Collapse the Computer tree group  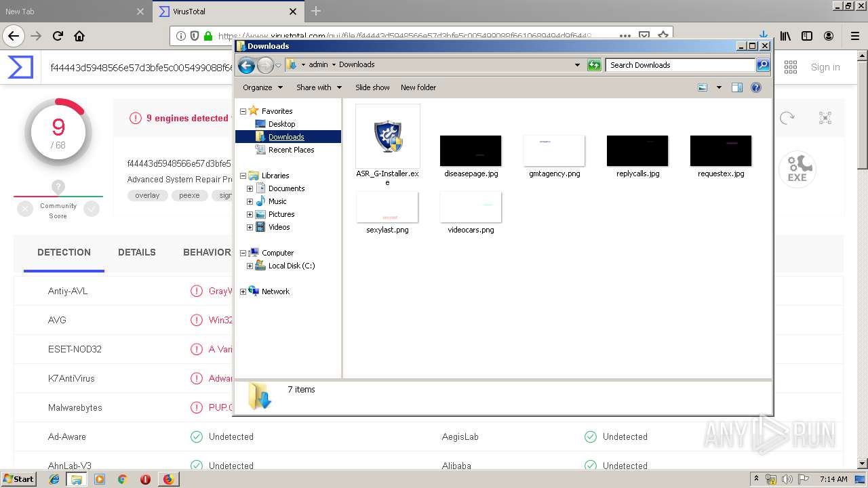click(243, 253)
